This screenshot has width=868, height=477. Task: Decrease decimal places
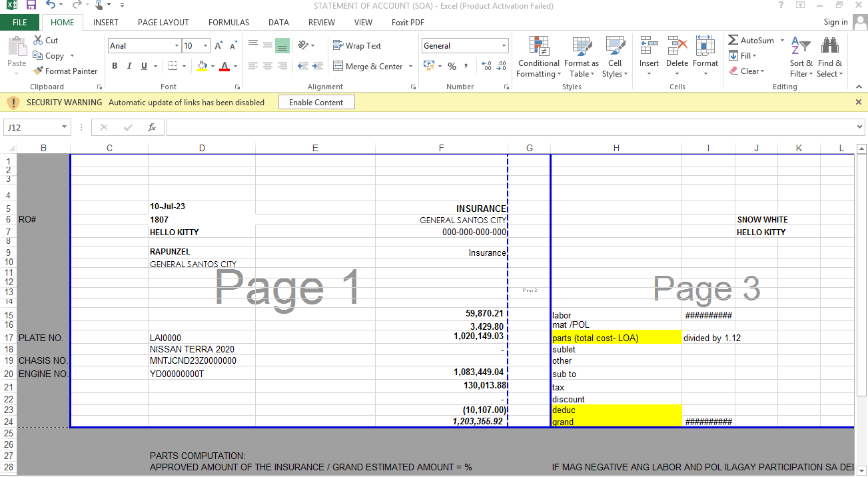(x=502, y=66)
